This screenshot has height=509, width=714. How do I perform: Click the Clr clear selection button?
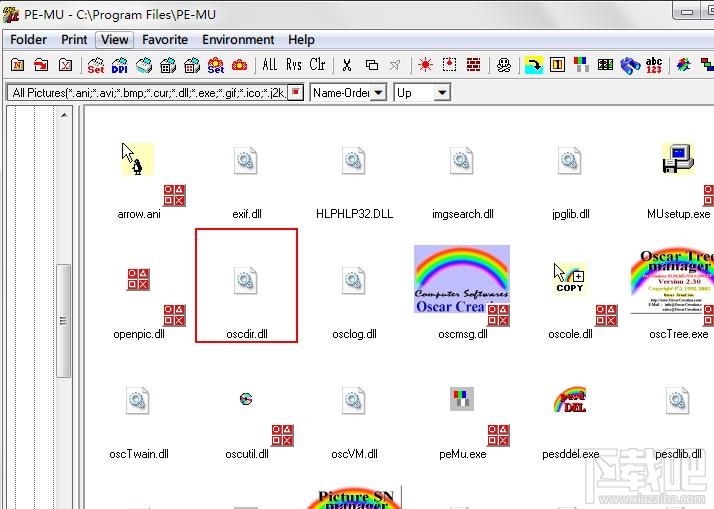(317, 65)
